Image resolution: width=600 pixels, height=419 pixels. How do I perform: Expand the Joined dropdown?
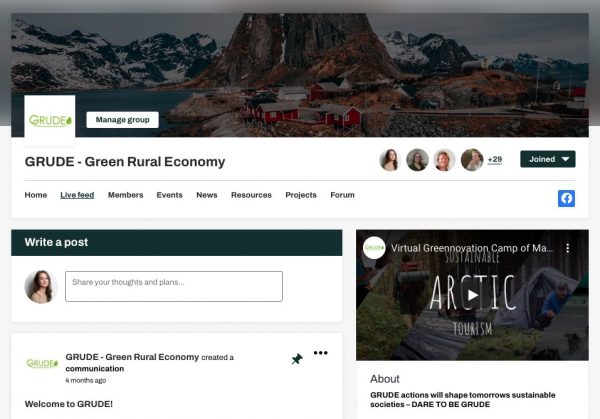[x=548, y=159]
